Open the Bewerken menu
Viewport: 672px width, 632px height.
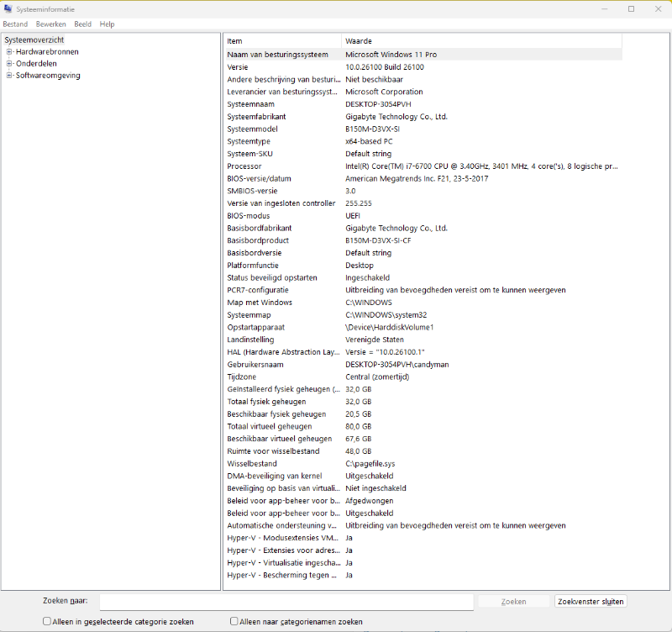click(51, 24)
